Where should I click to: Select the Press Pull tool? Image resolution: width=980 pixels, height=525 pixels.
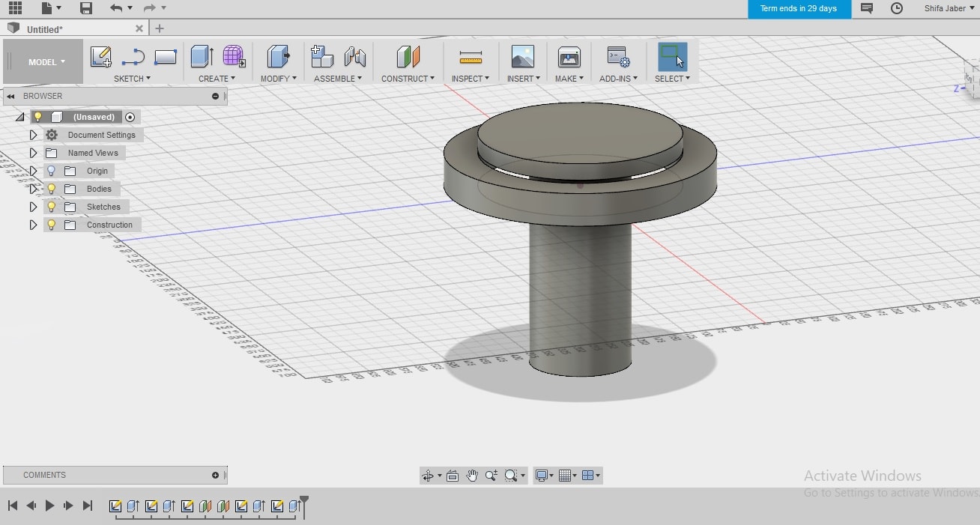pyautogui.click(x=278, y=56)
